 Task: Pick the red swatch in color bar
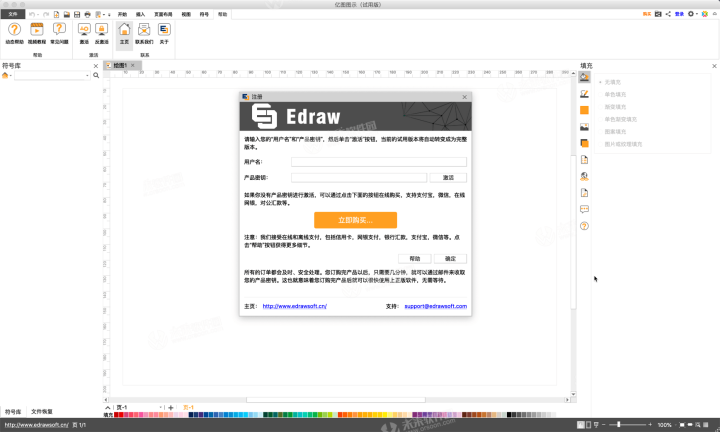[x=121, y=415]
